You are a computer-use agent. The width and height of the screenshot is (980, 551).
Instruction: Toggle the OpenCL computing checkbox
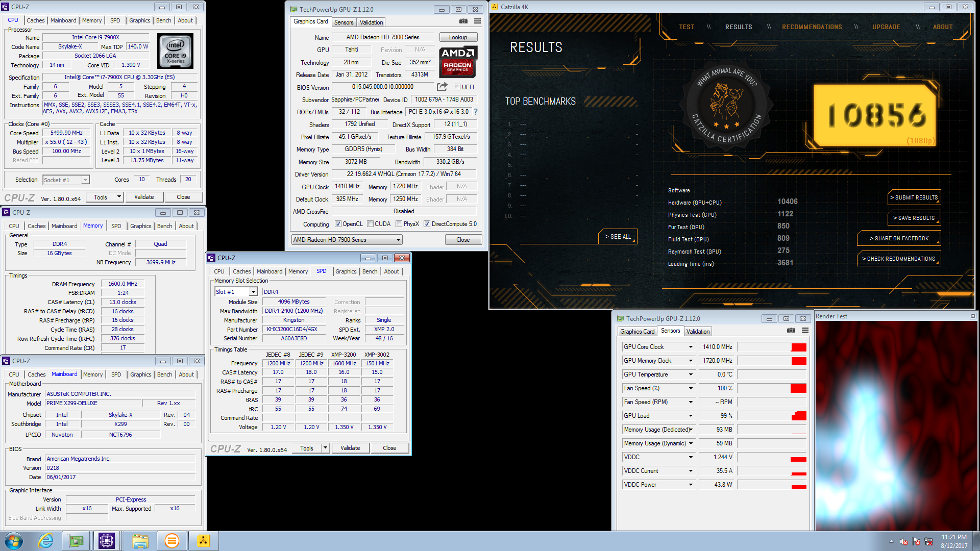[x=338, y=224]
